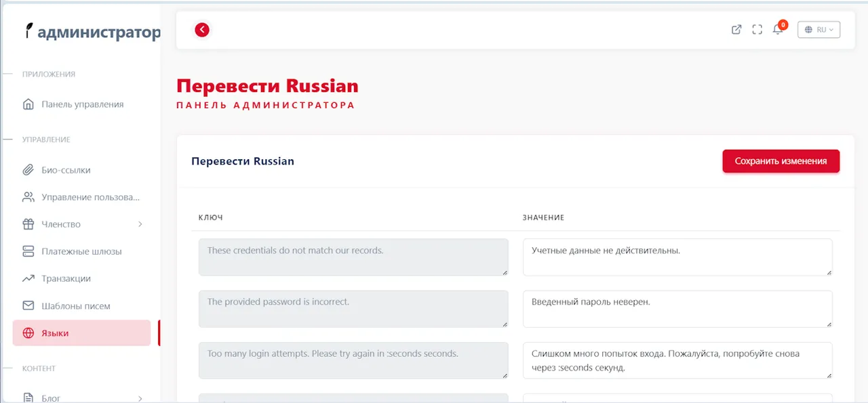Click the администратор logo link
Screen dimensions: 868x403
92,32
